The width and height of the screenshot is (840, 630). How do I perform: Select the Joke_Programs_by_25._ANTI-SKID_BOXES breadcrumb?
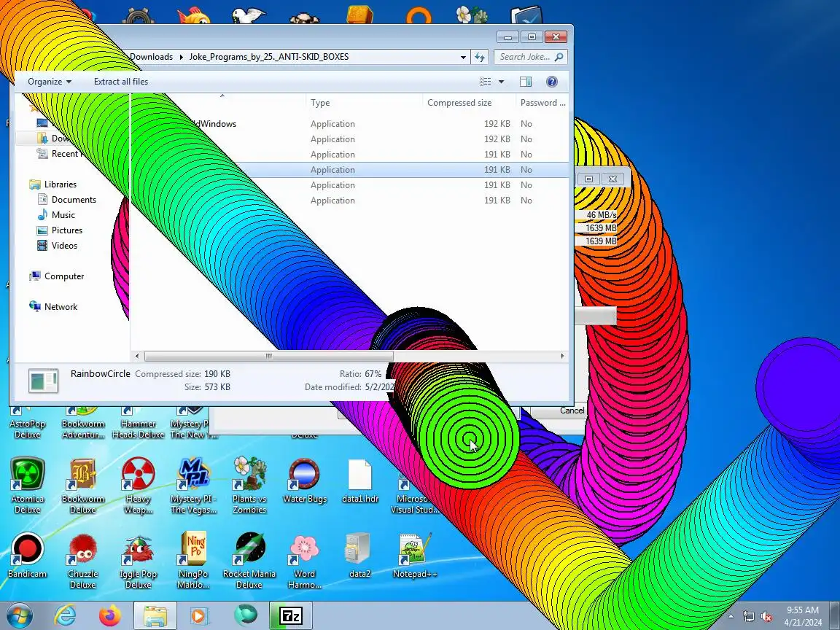(269, 57)
